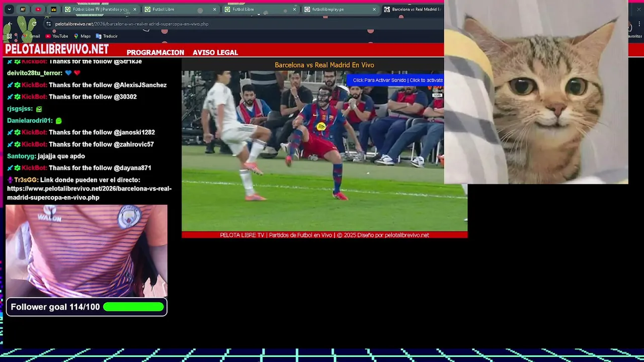The image size is (644, 362).
Task: Click the microphone badge beside Tr3sGG
Action: pyautogui.click(x=10, y=180)
